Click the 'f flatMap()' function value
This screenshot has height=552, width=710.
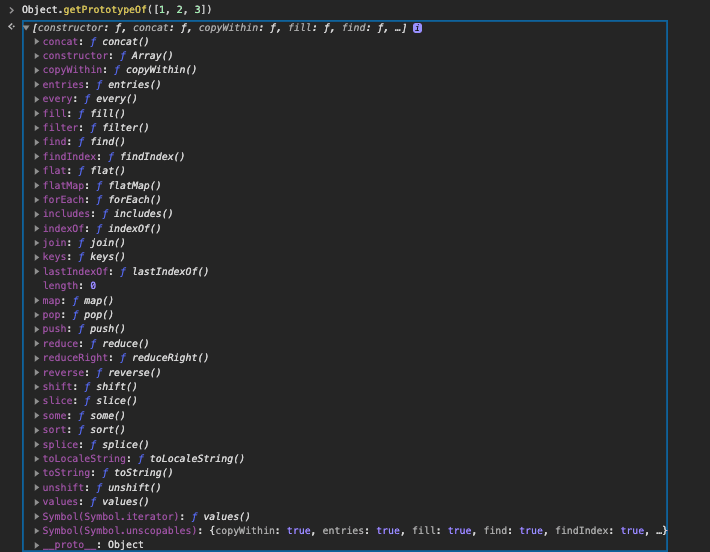(129, 185)
